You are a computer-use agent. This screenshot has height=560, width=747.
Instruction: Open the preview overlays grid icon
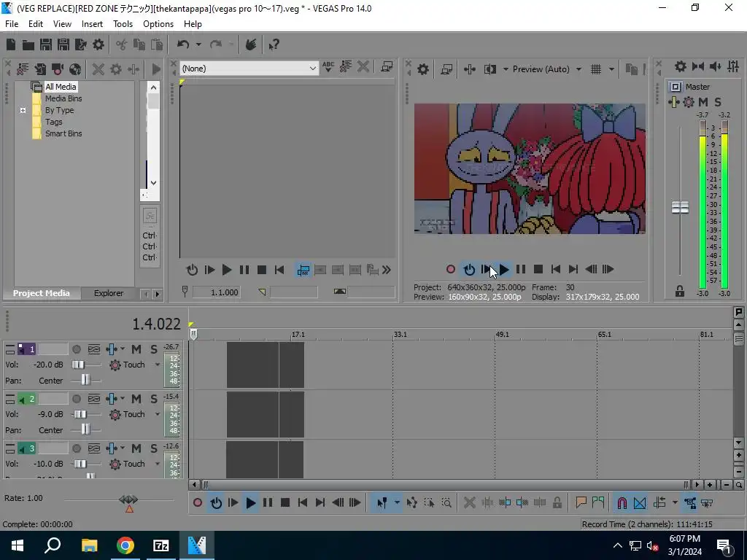point(596,69)
